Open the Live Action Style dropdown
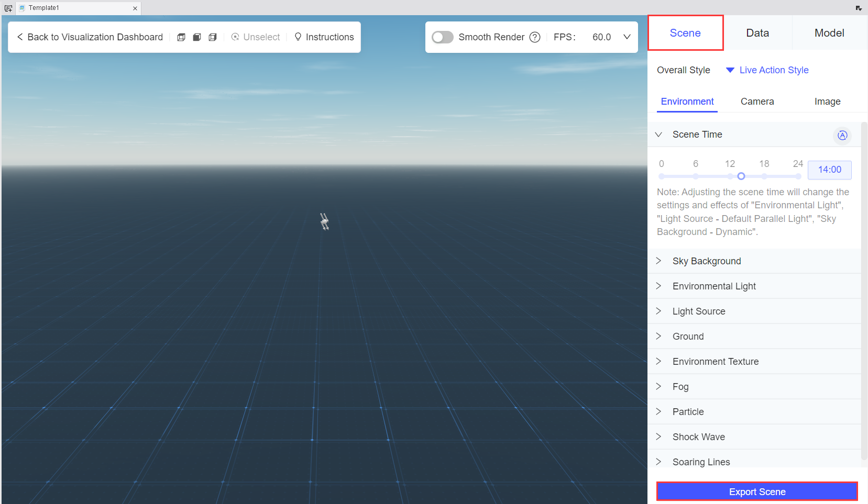This screenshot has height=504, width=868. click(731, 70)
